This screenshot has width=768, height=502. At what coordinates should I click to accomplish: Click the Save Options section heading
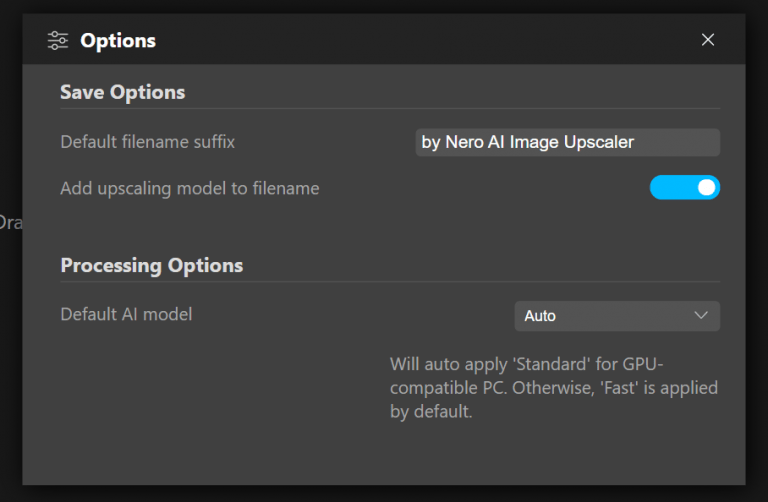[x=122, y=92]
